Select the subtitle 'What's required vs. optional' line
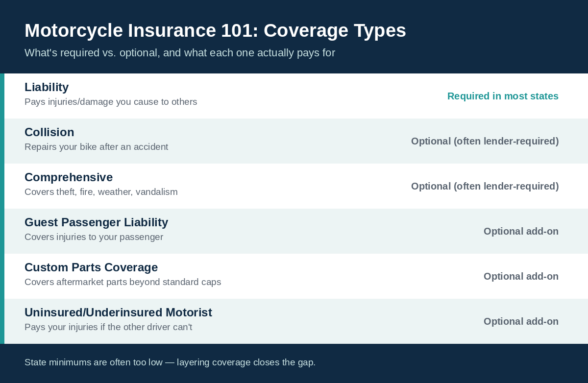 (x=180, y=53)
